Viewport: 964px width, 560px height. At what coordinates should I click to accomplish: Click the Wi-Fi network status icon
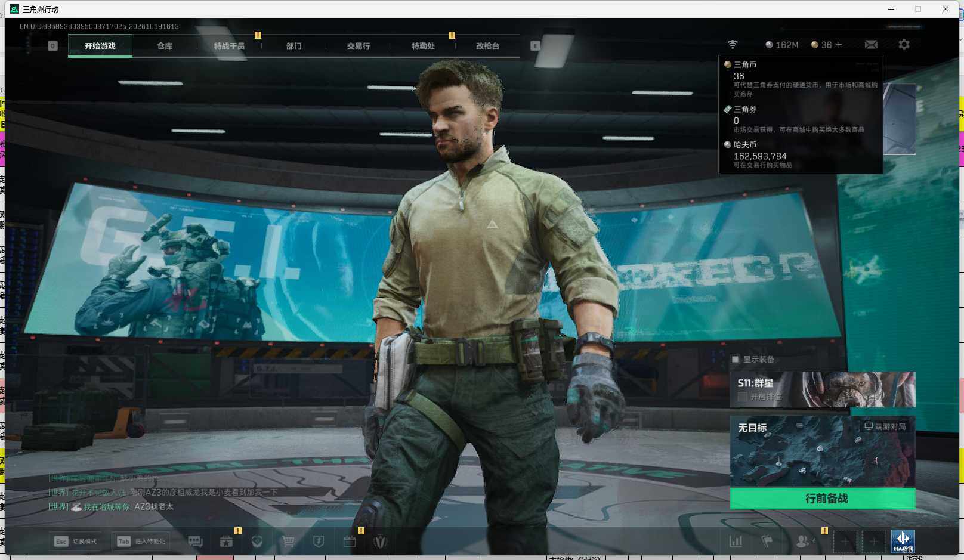tap(733, 45)
